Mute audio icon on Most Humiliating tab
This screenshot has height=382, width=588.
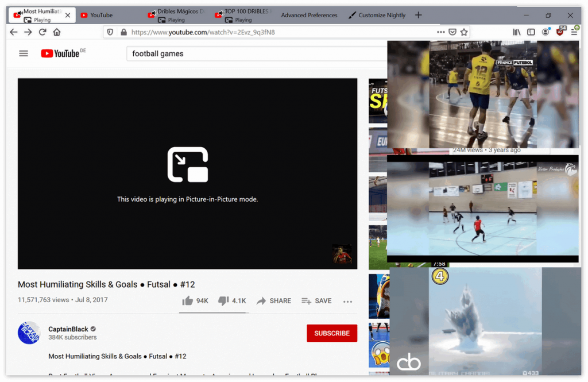(x=20, y=13)
